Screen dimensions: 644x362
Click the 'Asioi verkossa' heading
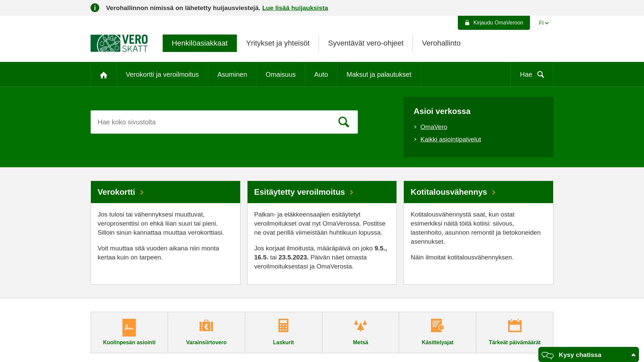(x=442, y=111)
